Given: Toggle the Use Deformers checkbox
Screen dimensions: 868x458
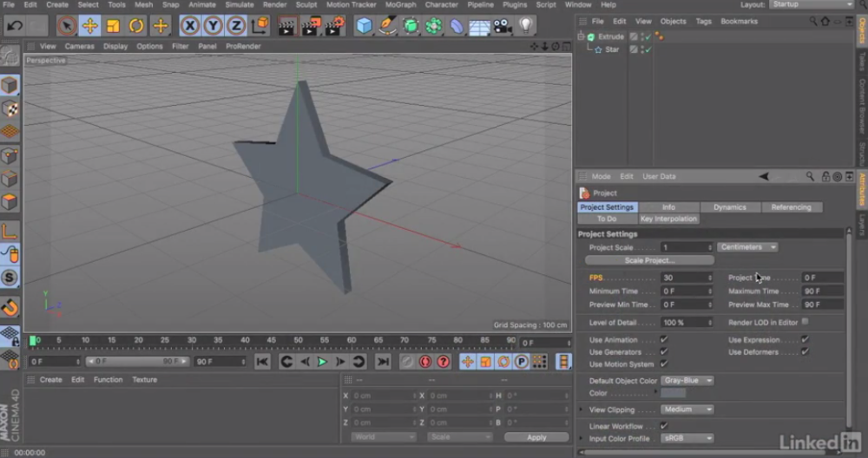Looking at the screenshot, I should point(805,352).
